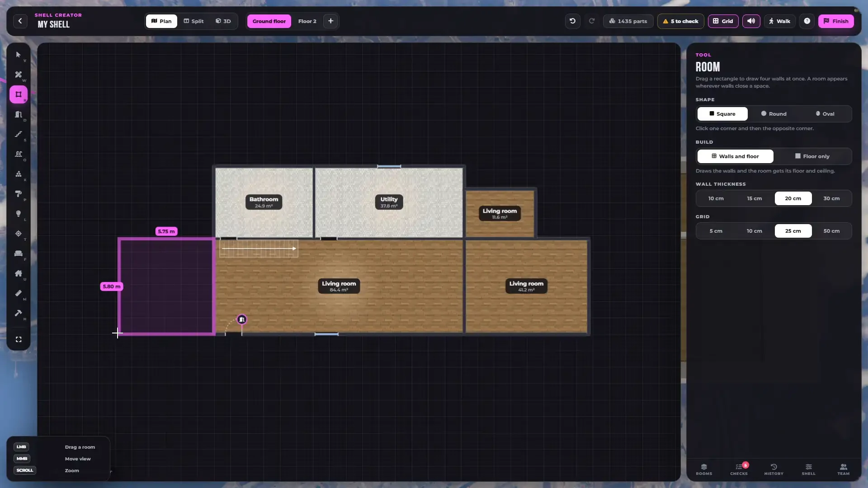Set grid size to 5 cm
This screenshot has width=868, height=488.
[716, 231]
